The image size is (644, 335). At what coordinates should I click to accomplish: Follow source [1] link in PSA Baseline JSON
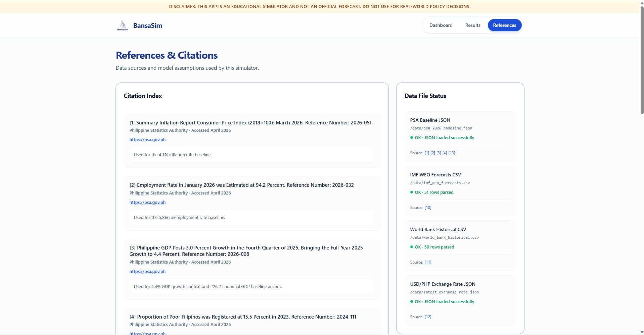(427, 153)
